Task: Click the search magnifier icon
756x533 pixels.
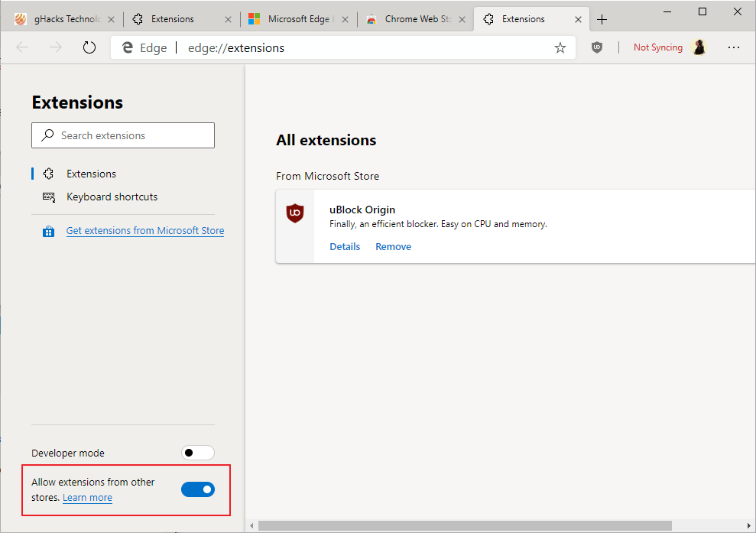Action: pos(47,135)
